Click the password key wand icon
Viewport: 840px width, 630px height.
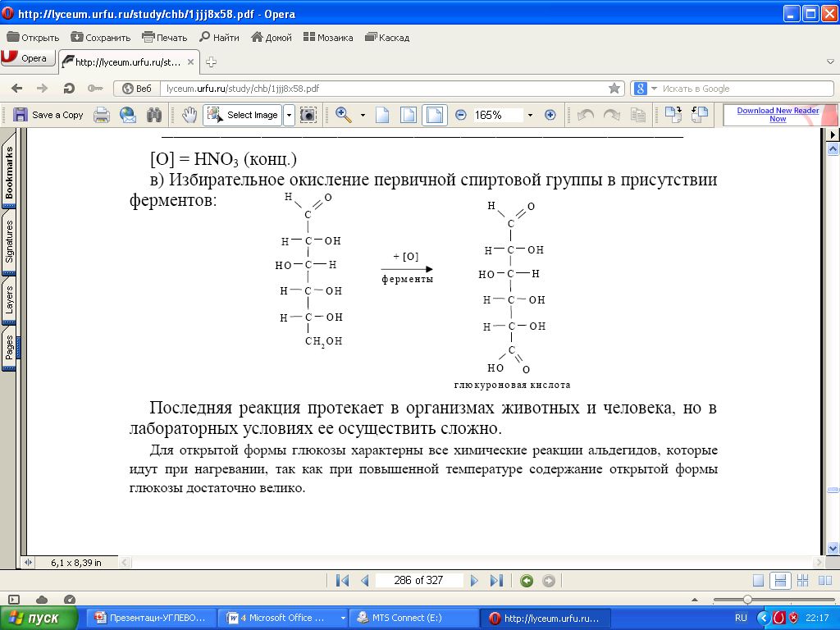coord(95,89)
